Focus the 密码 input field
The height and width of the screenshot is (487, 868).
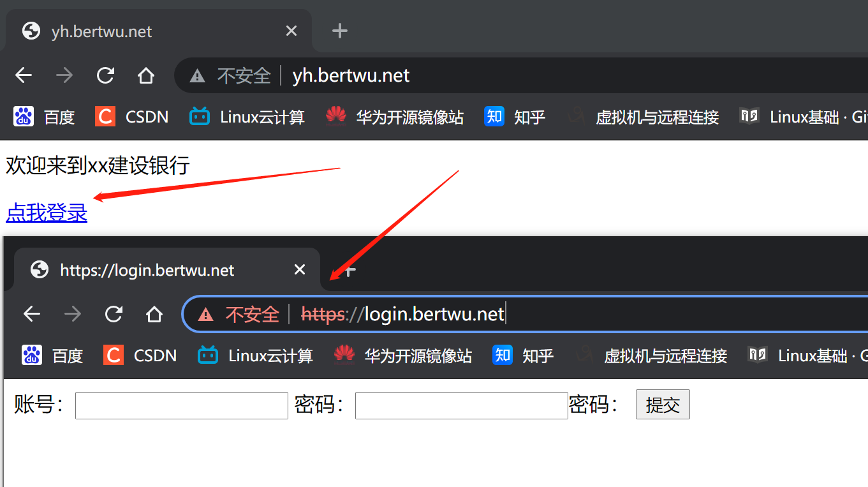(x=462, y=405)
